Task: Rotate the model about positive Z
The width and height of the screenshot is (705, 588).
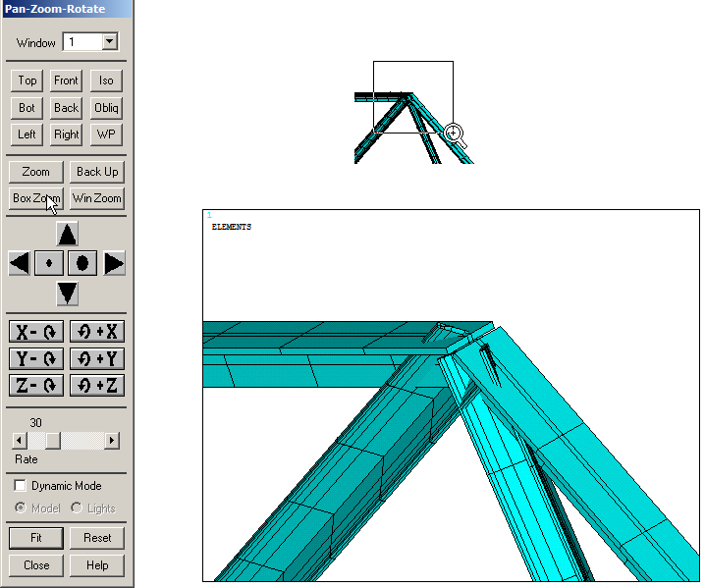Action: [x=97, y=385]
